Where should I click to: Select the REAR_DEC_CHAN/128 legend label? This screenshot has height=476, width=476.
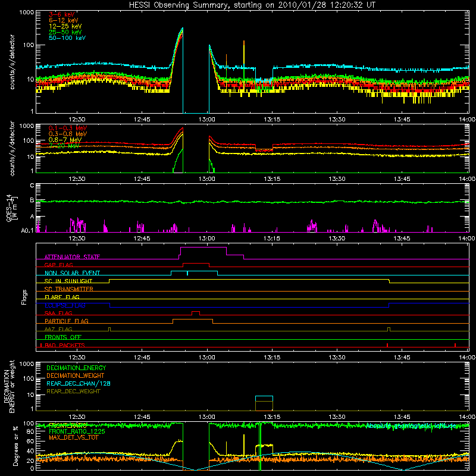tap(79, 383)
